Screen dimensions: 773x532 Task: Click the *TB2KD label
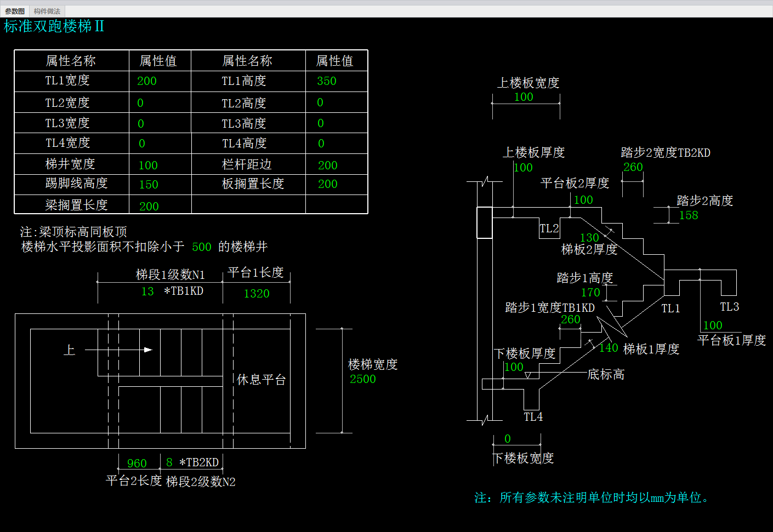tap(199, 462)
